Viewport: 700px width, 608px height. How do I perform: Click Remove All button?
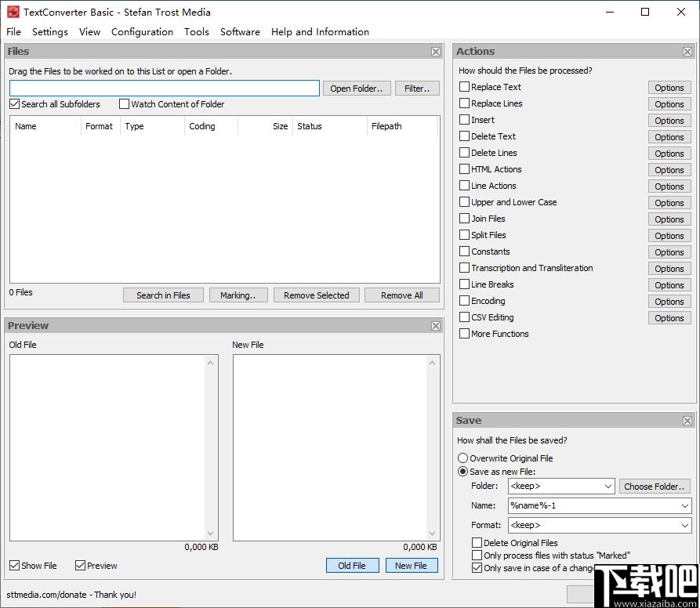click(x=402, y=295)
